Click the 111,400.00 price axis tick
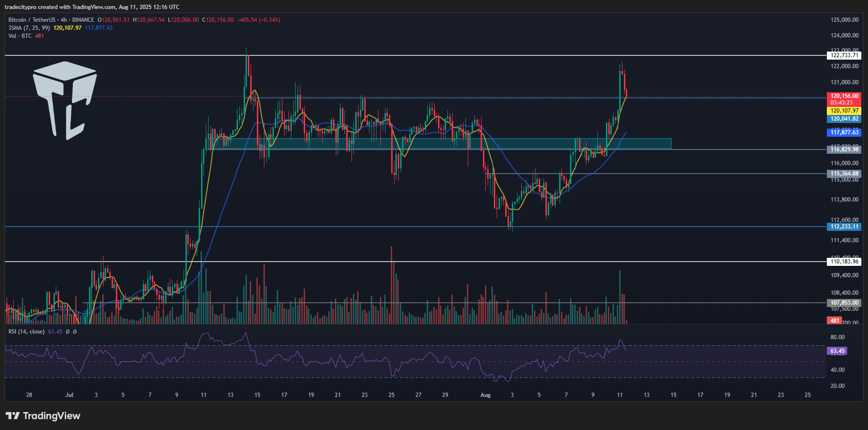 844,240
